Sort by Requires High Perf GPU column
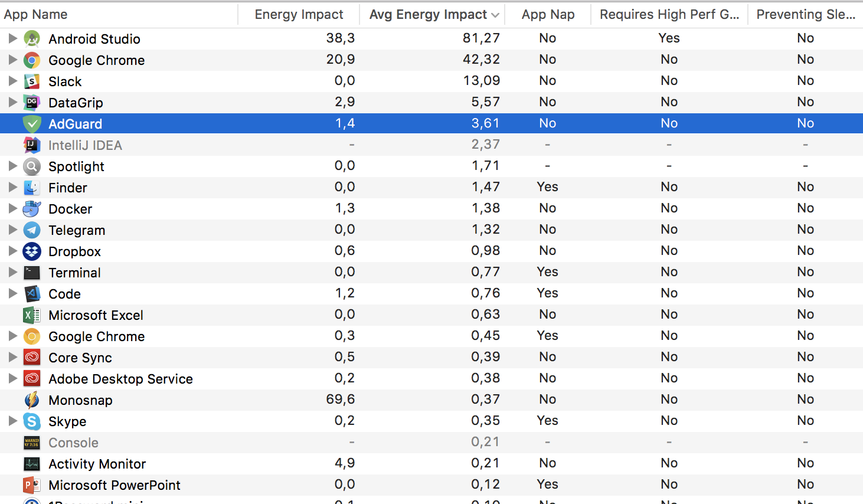Image resolution: width=863 pixels, height=504 pixels. click(x=669, y=15)
